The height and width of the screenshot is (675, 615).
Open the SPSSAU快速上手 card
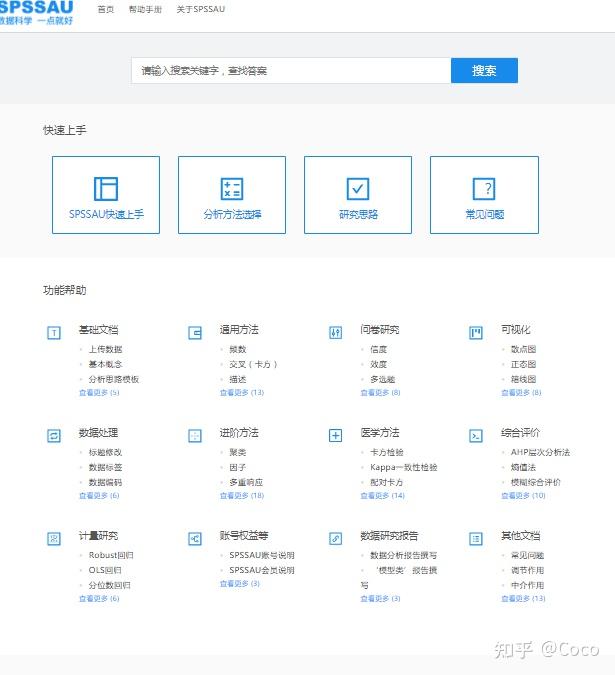point(106,195)
